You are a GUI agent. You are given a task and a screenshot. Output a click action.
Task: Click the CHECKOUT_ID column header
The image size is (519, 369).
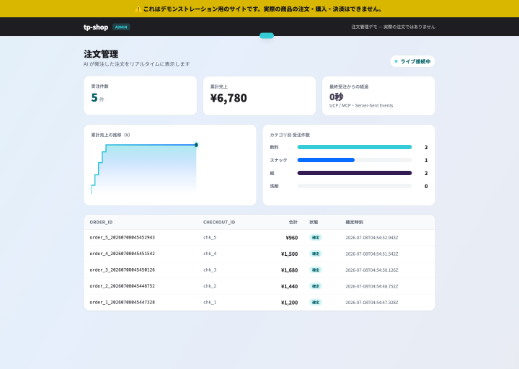219,222
